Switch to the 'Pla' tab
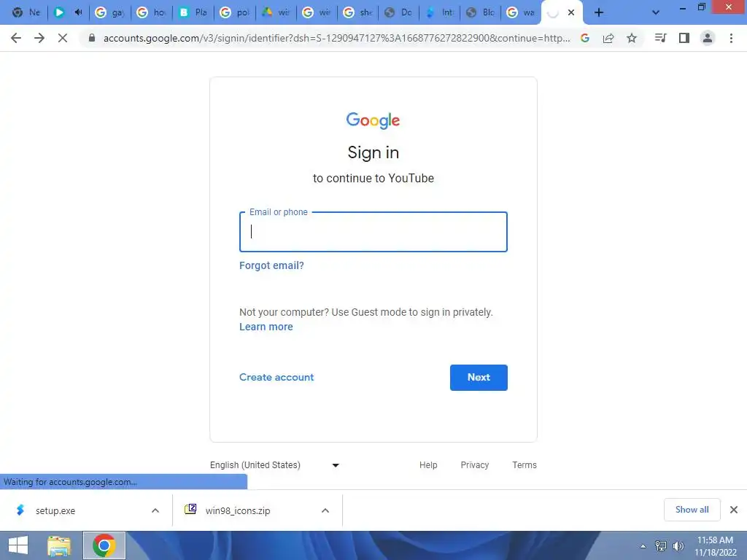 point(193,12)
